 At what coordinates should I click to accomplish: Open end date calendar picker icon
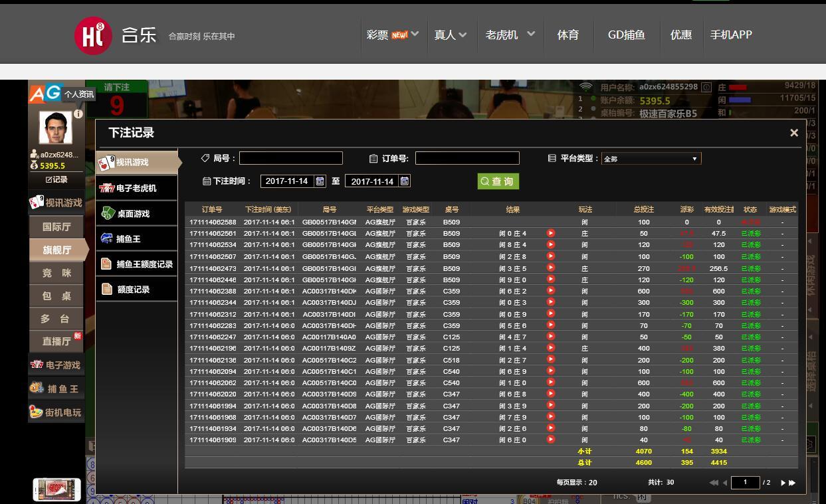click(405, 181)
